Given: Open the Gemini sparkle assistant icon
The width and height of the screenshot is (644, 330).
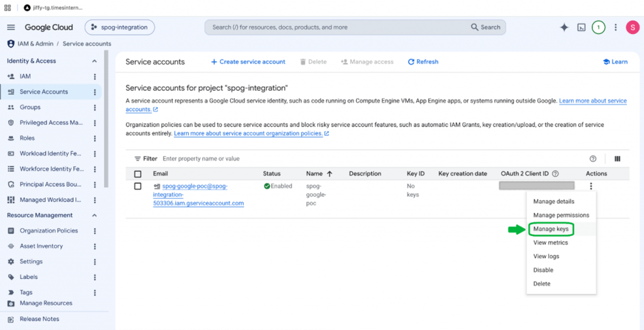Looking at the screenshot, I should (564, 28).
